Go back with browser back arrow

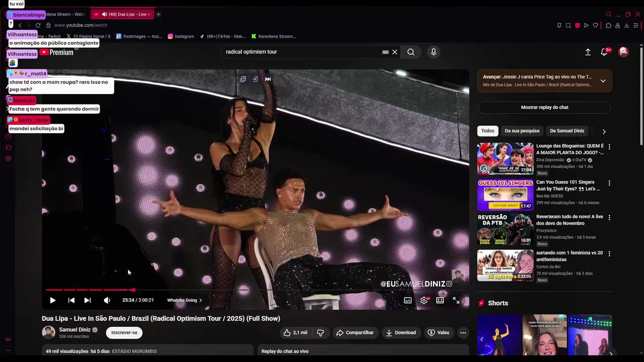coord(20,25)
